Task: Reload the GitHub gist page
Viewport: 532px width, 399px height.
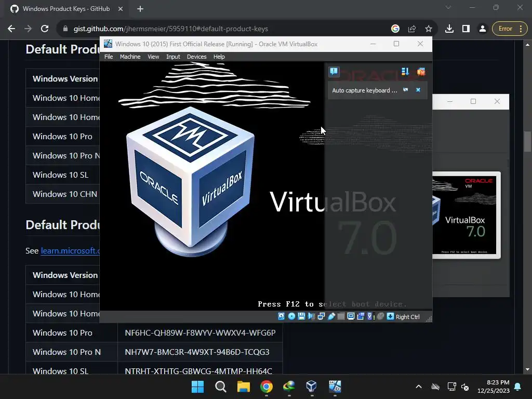Action: tap(45, 29)
